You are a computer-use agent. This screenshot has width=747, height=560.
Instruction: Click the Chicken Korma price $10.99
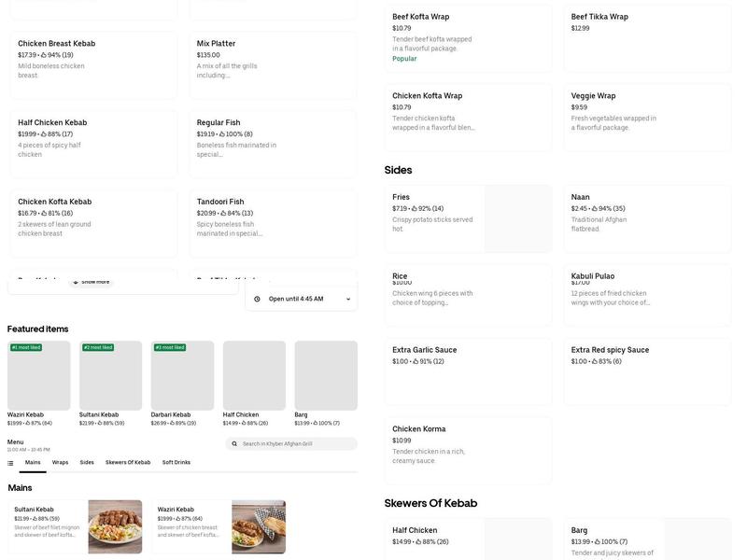pyautogui.click(x=402, y=441)
